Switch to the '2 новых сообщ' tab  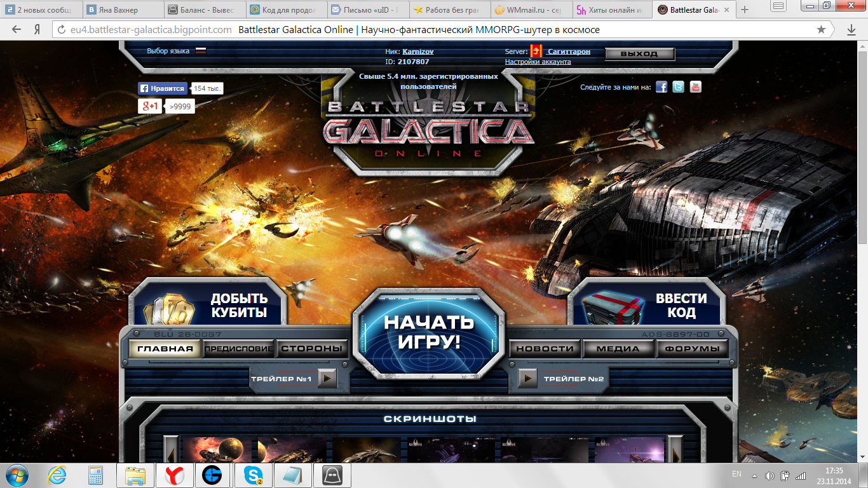coord(41,10)
